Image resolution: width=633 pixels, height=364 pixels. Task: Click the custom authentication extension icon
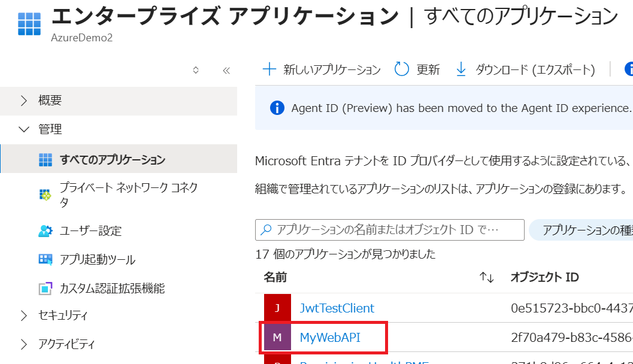(x=46, y=288)
